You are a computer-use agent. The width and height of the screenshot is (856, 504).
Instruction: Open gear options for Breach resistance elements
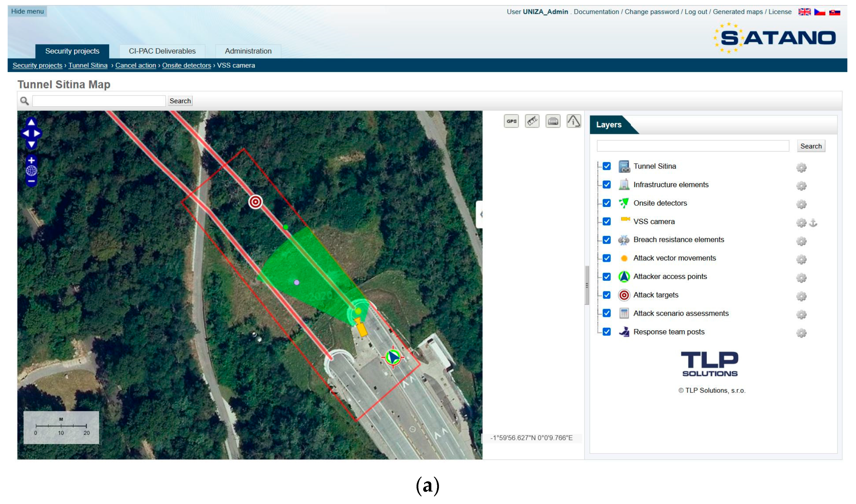click(x=801, y=241)
